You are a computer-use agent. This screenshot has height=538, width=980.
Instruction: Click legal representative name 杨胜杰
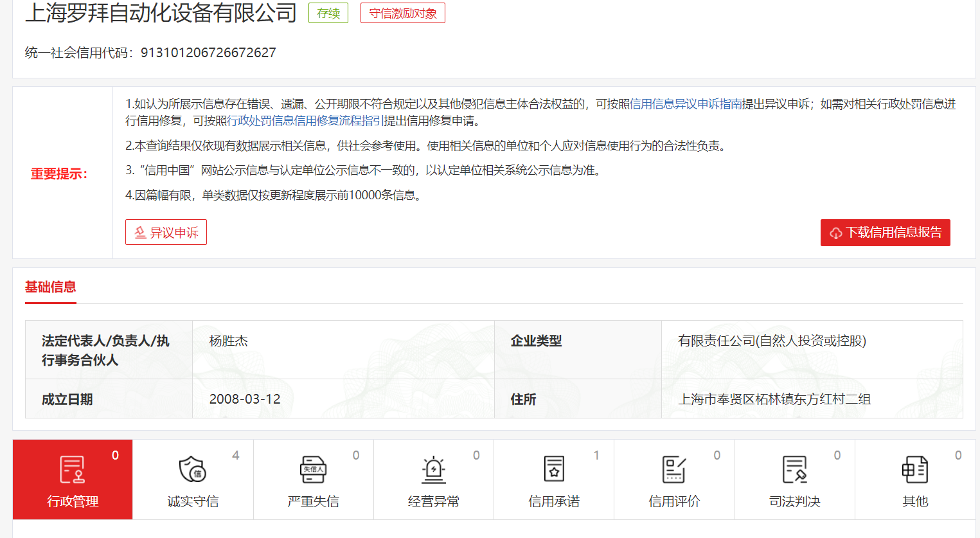pyautogui.click(x=229, y=341)
